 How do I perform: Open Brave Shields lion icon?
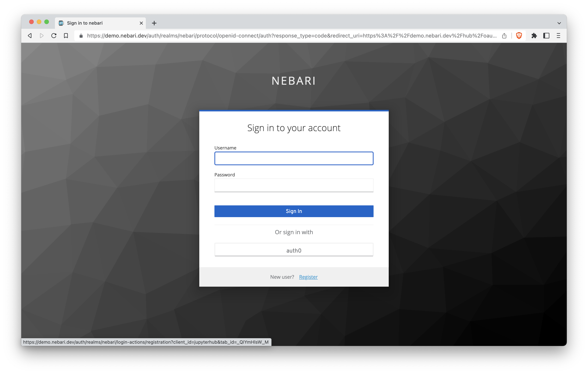(x=519, y=36)
